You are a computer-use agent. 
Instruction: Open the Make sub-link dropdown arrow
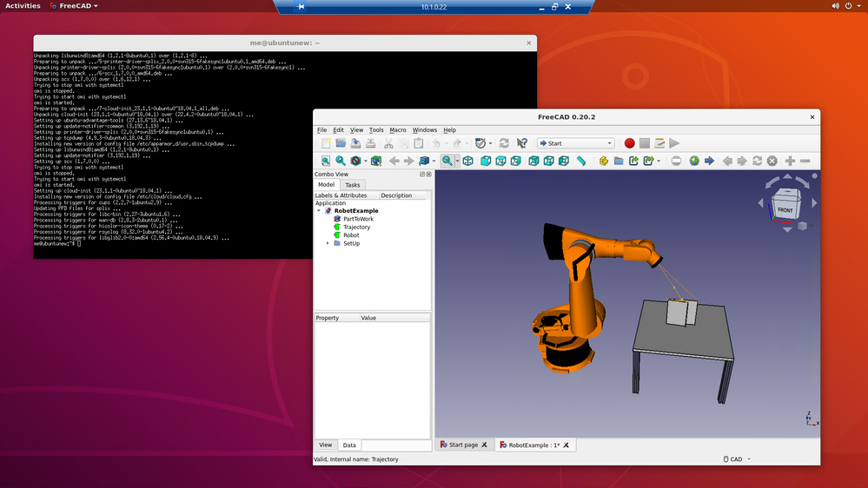pos(659,161)
